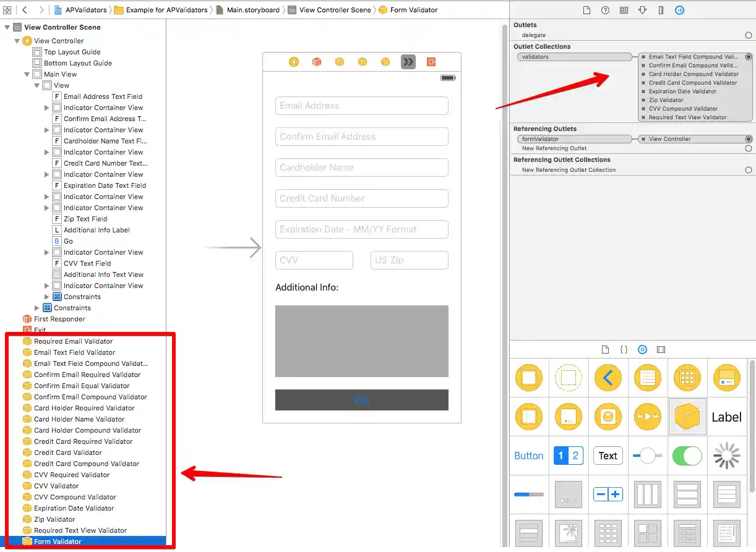Open the File Template library

click(604, 349)
